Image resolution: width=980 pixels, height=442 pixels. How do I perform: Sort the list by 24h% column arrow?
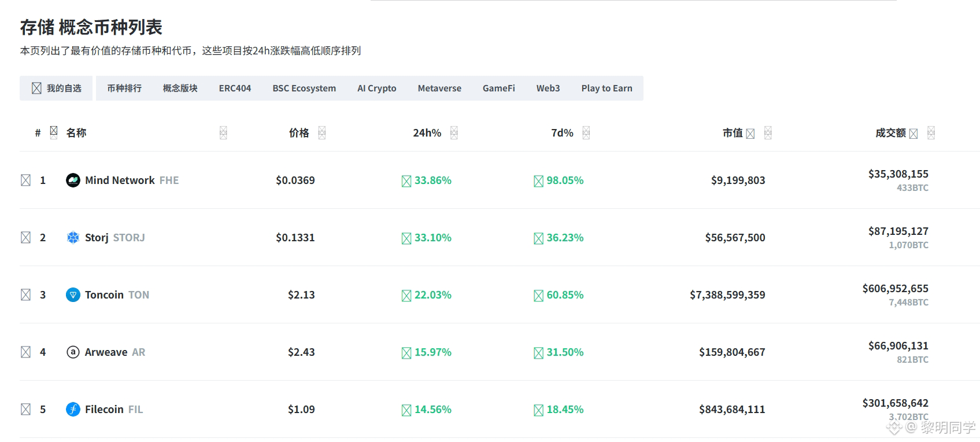pyautogui.click(x=454, y=133)
